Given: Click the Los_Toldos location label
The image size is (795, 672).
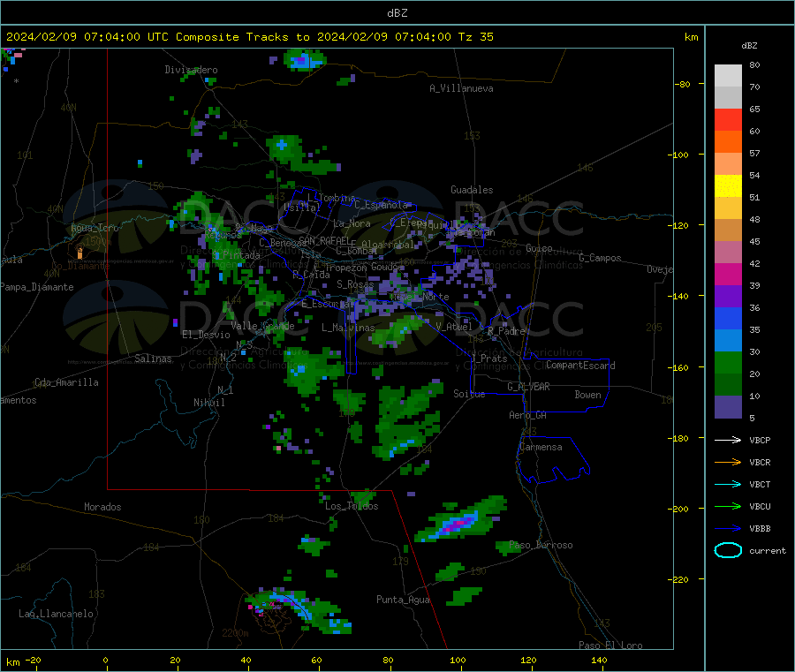Looking at the screenshot, I should [x=352, y=506].
